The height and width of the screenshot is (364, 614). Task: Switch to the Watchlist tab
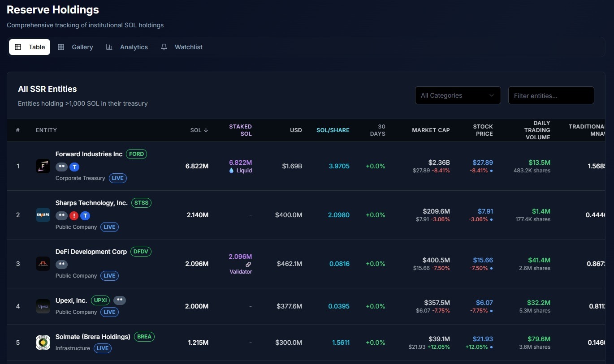tap(182, 47)
